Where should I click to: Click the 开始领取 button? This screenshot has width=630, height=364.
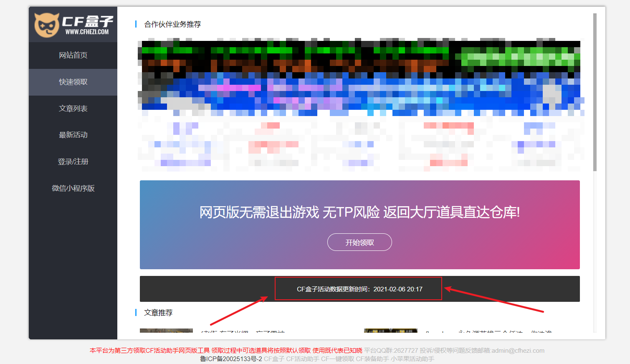tap(359, 242)
